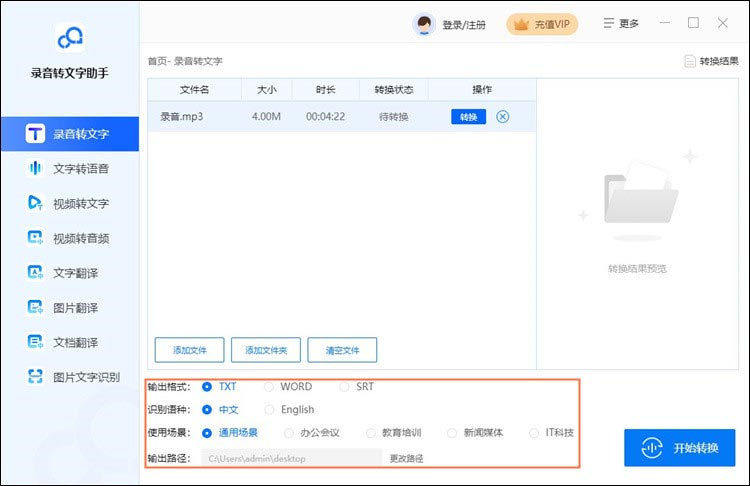Click the 00:04:22 duration cell

(325, 117)
